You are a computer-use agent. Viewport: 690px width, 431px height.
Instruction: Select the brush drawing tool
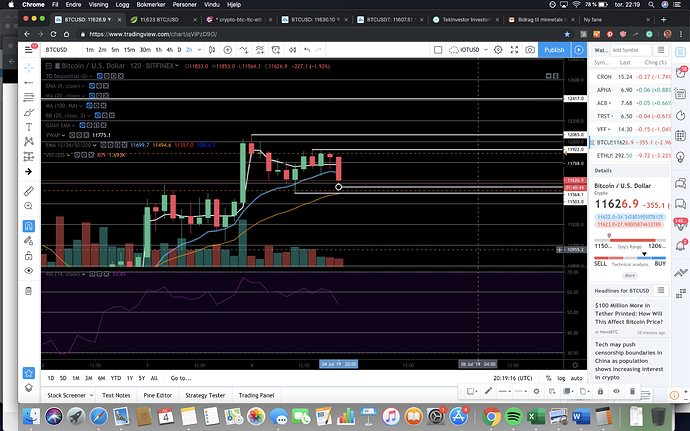(x=29, y=112)
